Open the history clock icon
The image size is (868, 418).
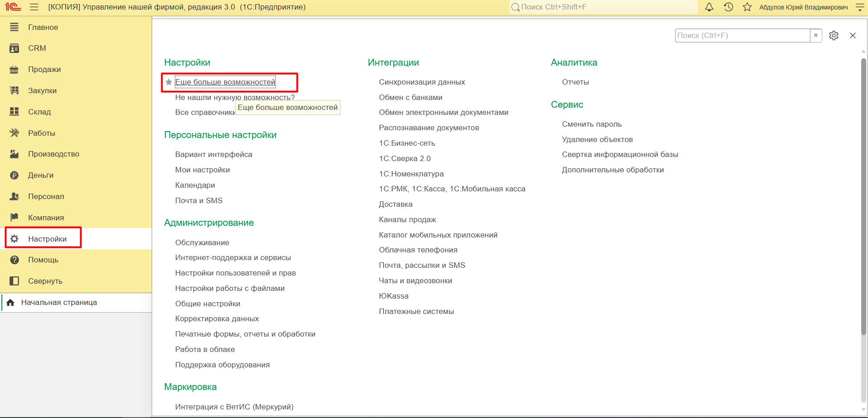click(728, 7)
